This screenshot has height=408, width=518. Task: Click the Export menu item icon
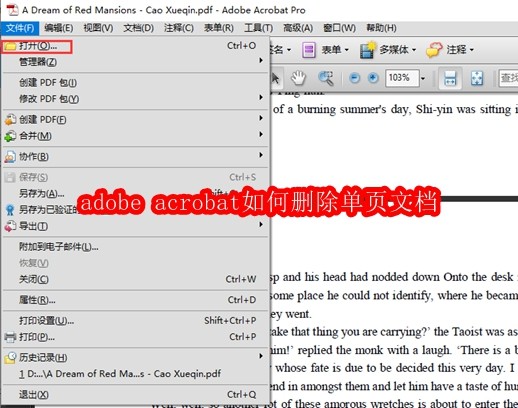[10, 226]
